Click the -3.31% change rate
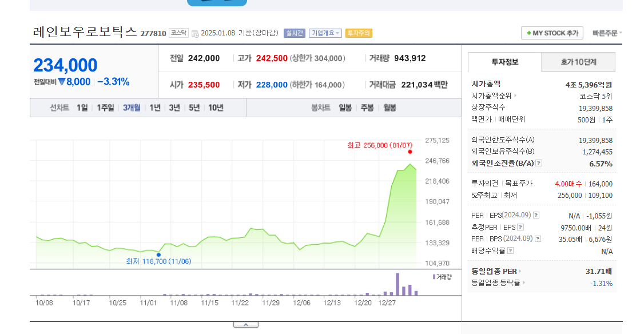The width and height of the screenshot is (644, 334). (113, 82)
